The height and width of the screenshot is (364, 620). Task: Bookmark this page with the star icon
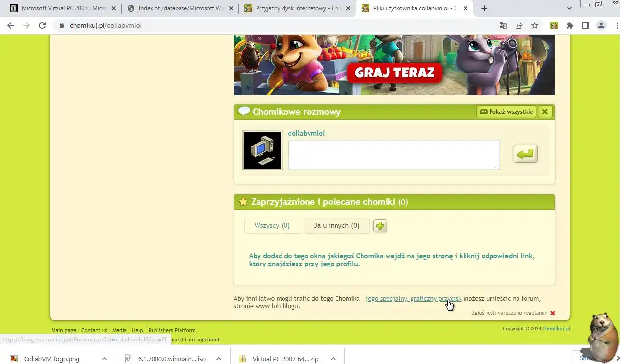535,25
